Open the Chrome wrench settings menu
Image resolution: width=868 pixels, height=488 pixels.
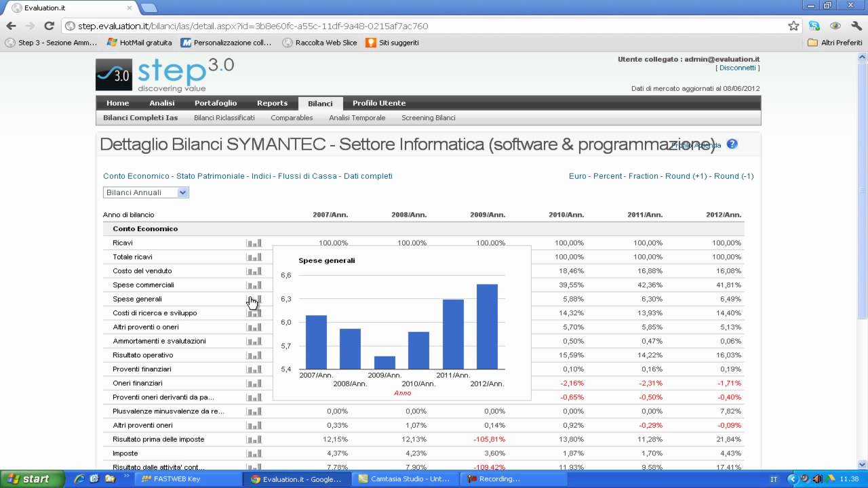tap(856, 26)
